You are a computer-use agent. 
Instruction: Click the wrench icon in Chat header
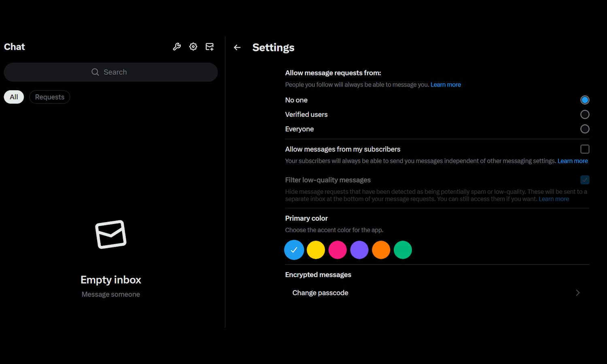coord(177,47)
